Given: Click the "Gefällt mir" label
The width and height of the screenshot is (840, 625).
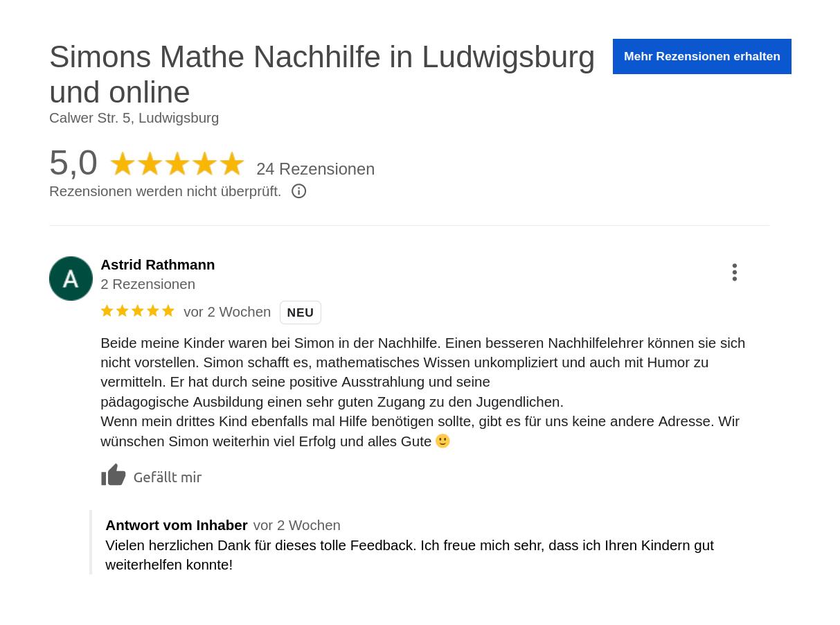Looking at the screenshot, I should pos(168,477).
